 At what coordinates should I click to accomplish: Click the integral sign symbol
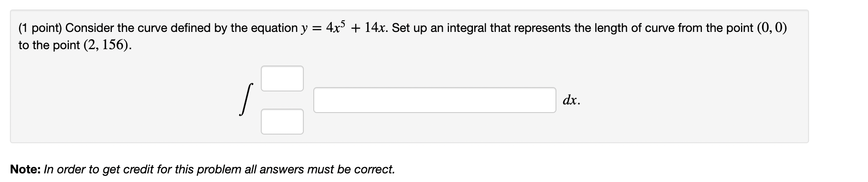[245, 99]
